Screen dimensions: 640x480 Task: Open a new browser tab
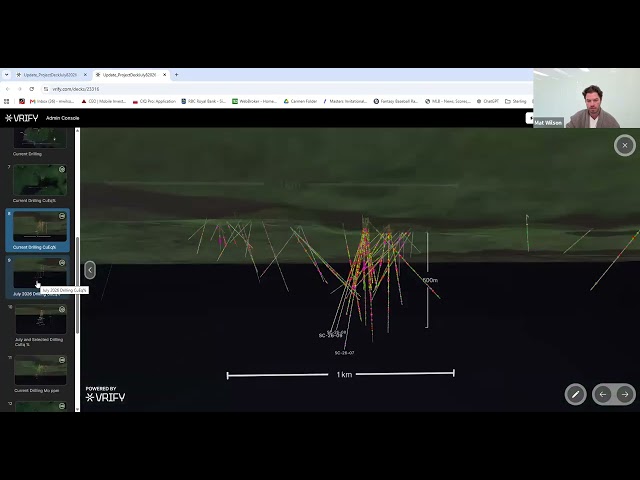(176, 75)
